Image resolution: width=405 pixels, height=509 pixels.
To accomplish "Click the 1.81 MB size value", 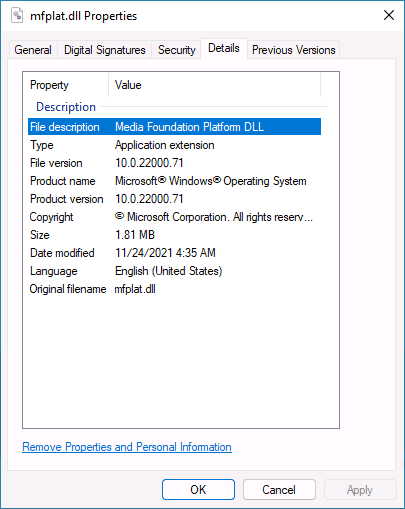I will pos(135,235).
